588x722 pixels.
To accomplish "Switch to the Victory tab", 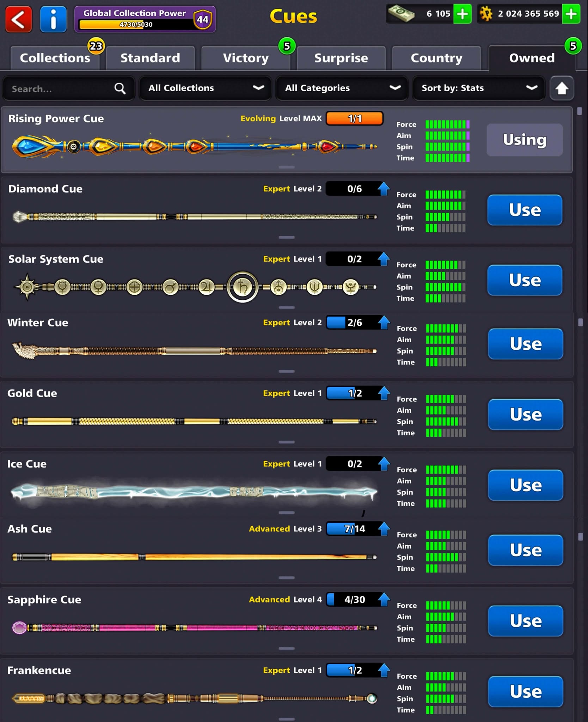I will click(246, 58).
